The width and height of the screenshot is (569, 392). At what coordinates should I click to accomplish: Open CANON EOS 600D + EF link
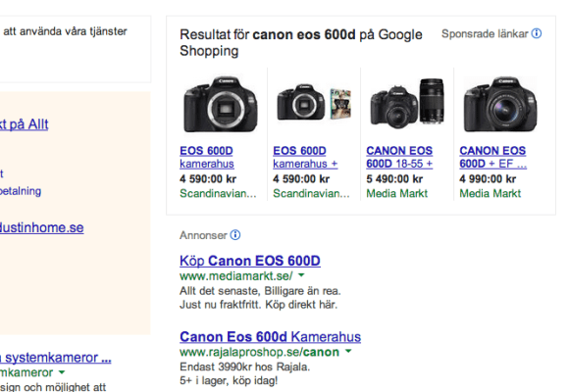coord(493,157)
